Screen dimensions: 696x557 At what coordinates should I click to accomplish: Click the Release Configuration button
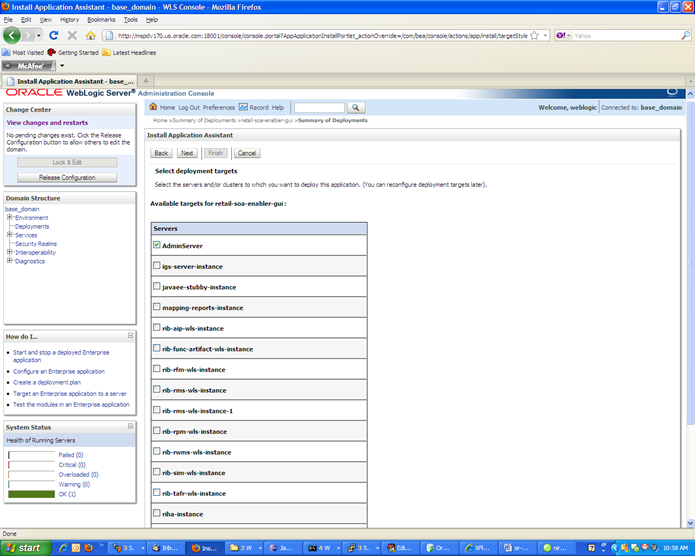67,178
